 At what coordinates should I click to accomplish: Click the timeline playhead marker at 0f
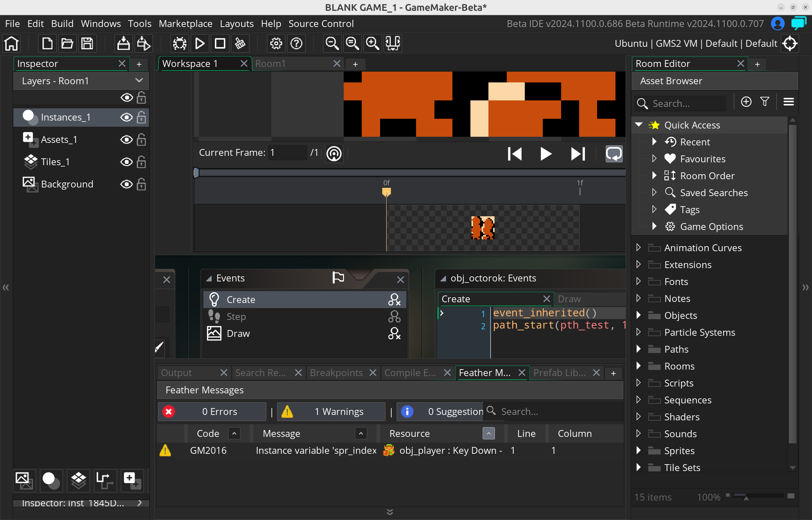click(386, 192)
